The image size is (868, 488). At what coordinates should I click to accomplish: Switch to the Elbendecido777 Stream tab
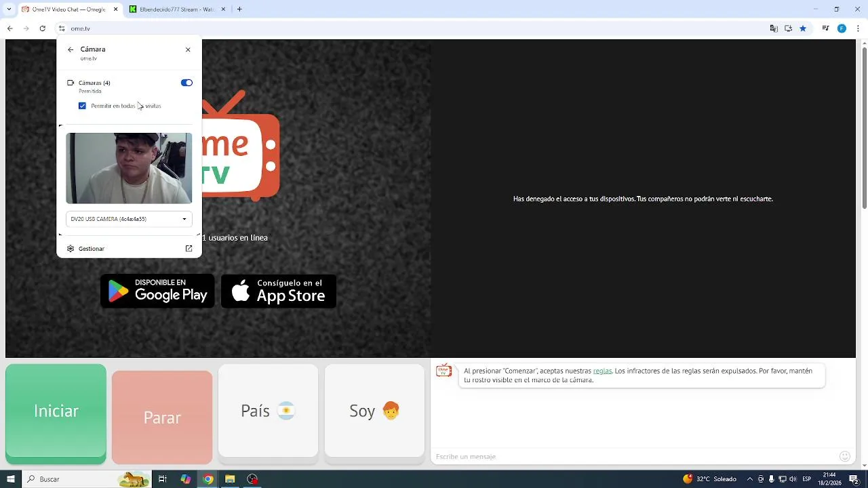pyautogui.click(x=178, y=9)
